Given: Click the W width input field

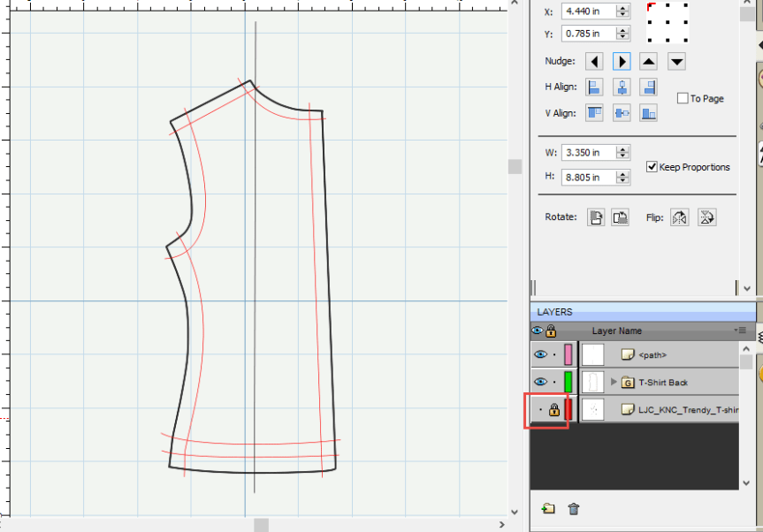Looking at the screenshot, I should pos(587,153).
